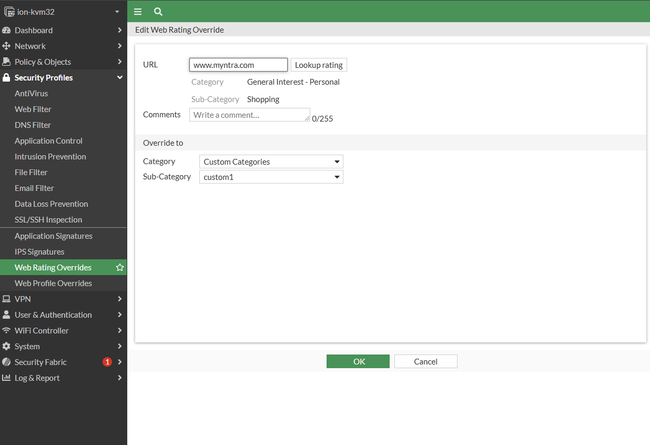Click the VPN laptop icon
The image size is (650, 445).
coord(6,299)
